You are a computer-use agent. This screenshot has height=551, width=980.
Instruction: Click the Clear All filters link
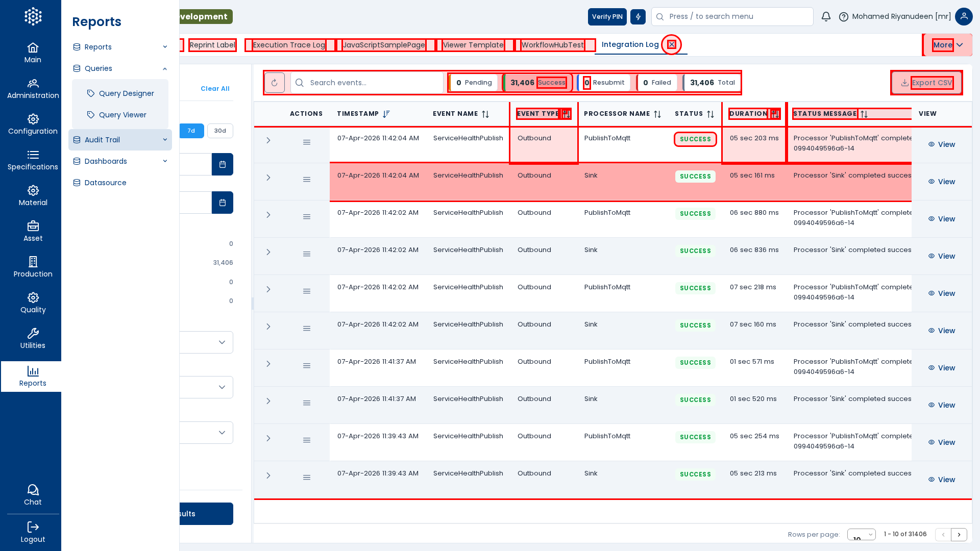pos(215,89)
